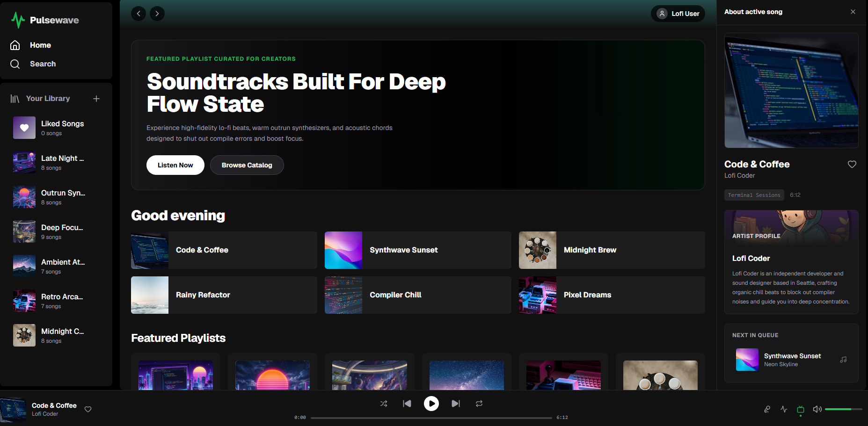Click the Pulsewave logo
Viewport: 868px width, 426px height.
point(45,20)
